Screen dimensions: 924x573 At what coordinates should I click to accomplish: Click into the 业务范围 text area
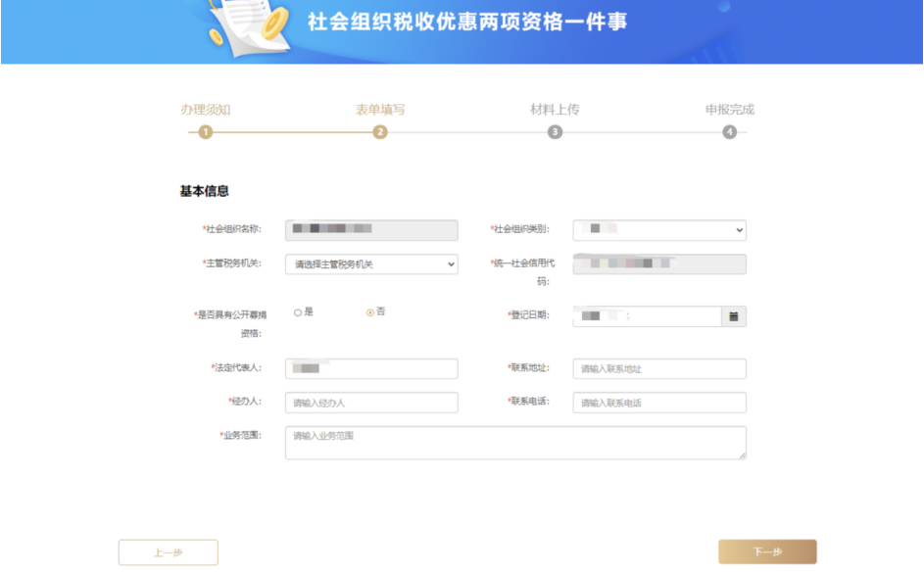515,443
